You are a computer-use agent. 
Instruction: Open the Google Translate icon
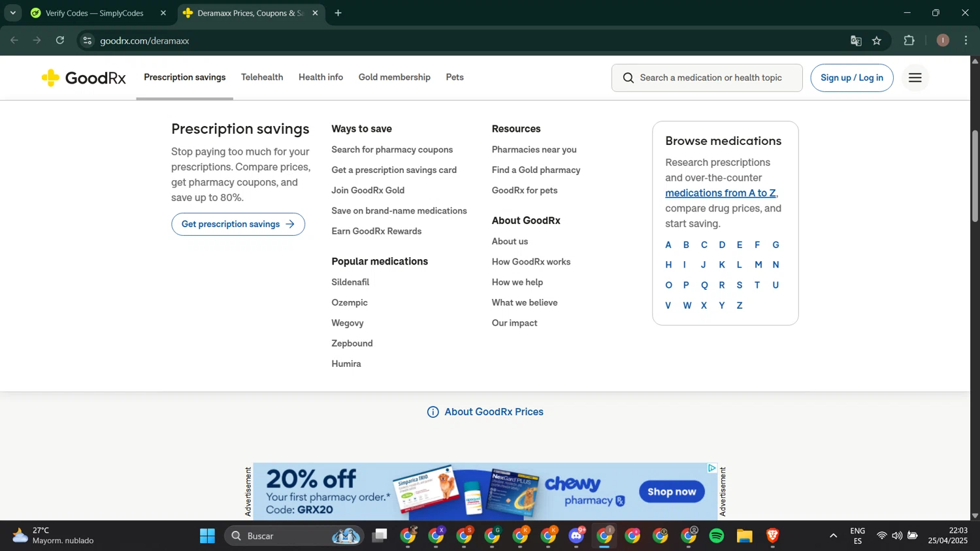click(x=856, y=40)
